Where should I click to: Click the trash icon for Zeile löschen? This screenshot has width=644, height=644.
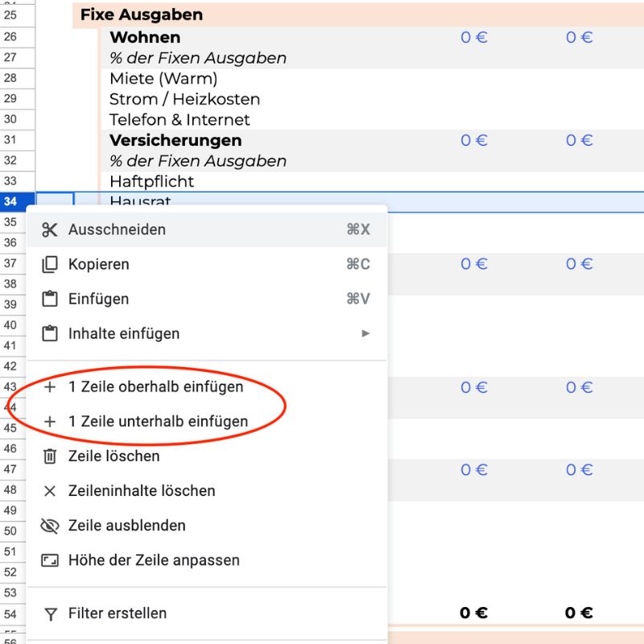click(x=50, y=456)
